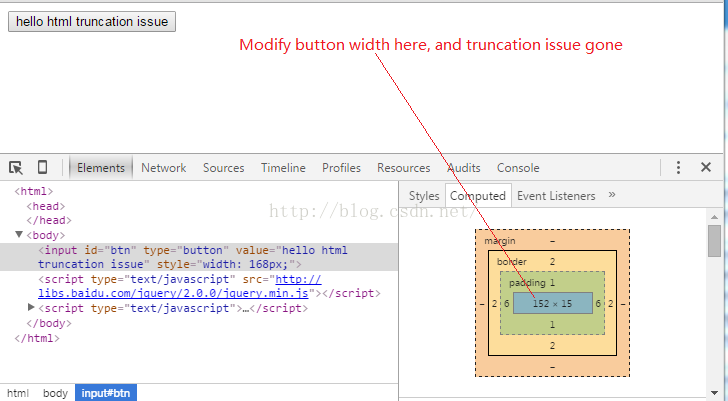Switch to the Elements tab
The width and height of the screenshot is (728, 401).
pyautogui.click(x=101, y=168)
